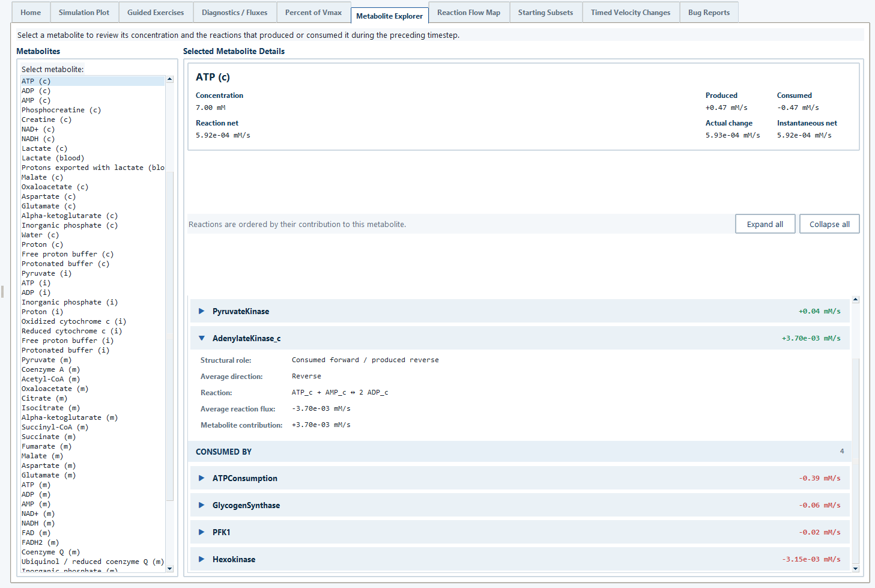Image resolution: width=875 pixels, height=588 pixels.
Task: Choose Malate (c) metabolite
Action: click(92, 177)
